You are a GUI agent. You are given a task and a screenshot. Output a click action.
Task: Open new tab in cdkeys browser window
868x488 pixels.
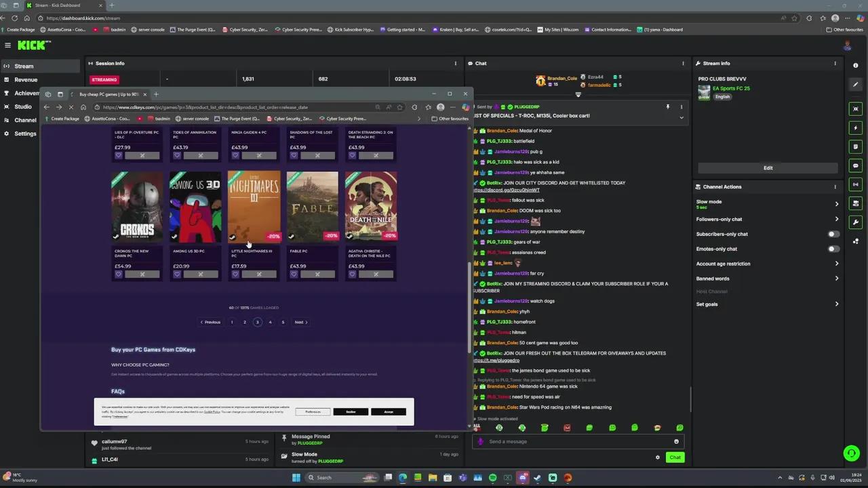[156, 94]
